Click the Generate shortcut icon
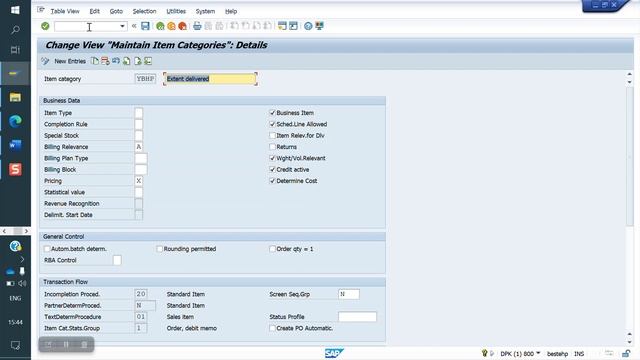 pos(293,26)
